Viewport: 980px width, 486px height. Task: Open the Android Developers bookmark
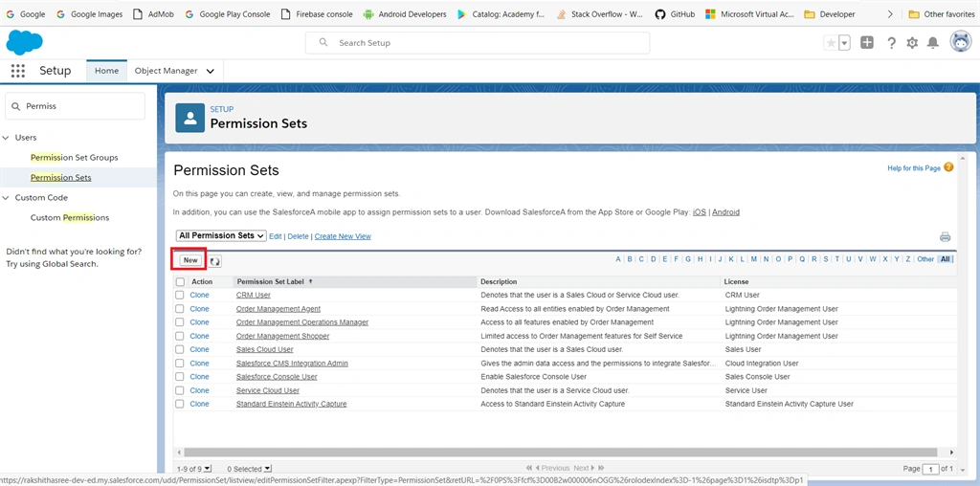coord(405,13)
